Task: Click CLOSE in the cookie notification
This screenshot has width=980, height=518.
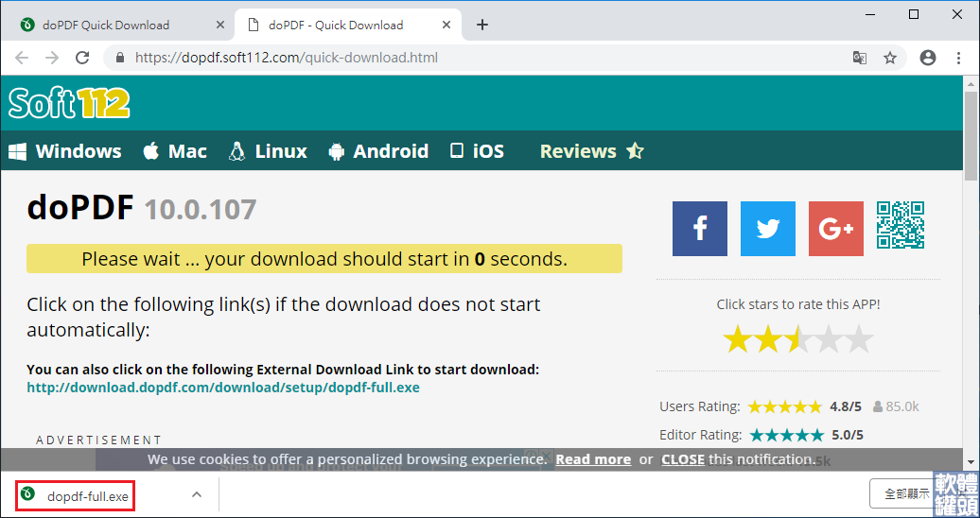Action: (683, 459)
